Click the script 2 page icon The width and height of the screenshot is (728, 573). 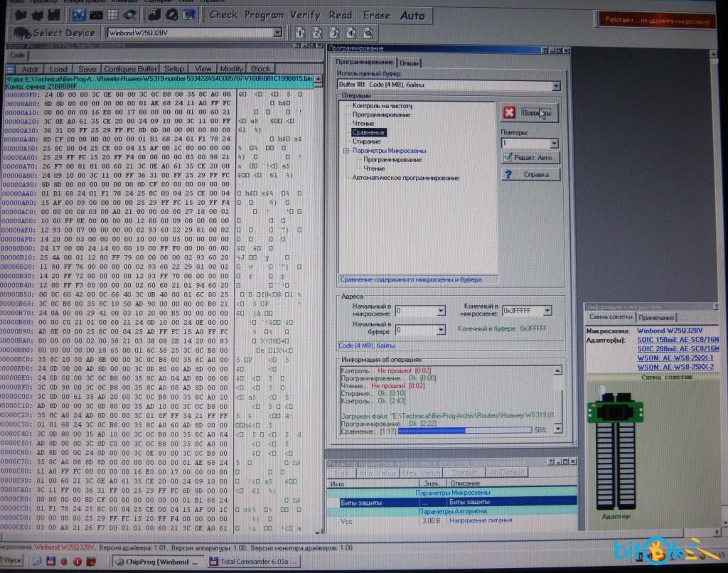point(317,33)
